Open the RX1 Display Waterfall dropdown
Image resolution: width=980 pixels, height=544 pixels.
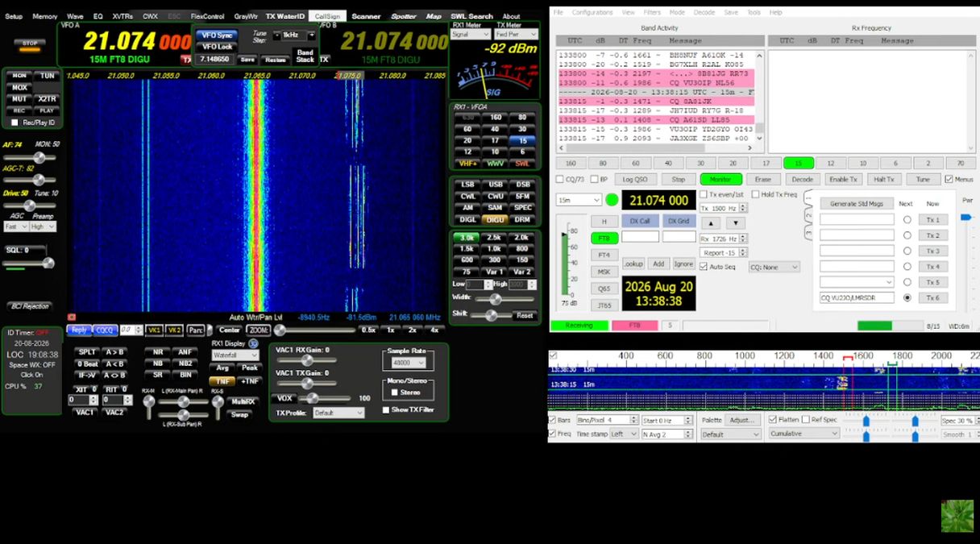(235, 355)
